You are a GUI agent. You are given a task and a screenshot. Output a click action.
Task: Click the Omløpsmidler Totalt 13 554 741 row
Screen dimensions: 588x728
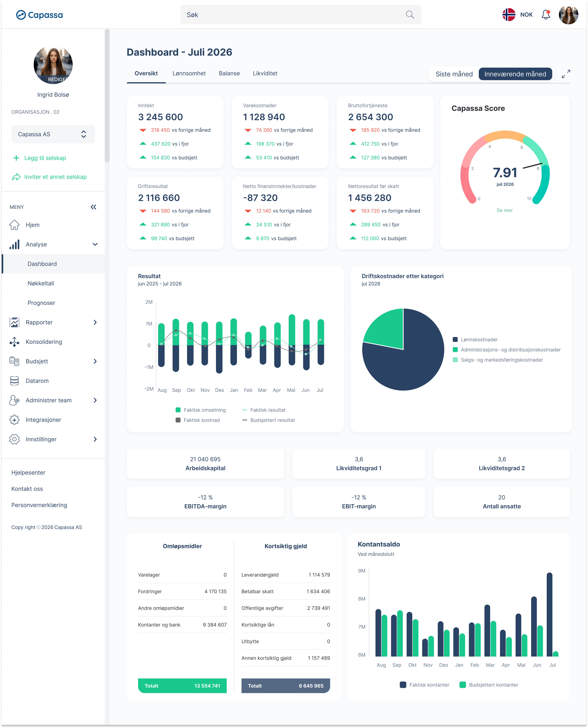(x=182, y=686)
